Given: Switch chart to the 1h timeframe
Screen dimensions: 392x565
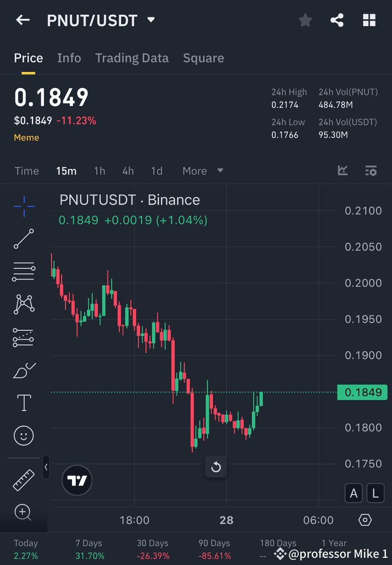Looking at the screenshot, I should (99, 171).
